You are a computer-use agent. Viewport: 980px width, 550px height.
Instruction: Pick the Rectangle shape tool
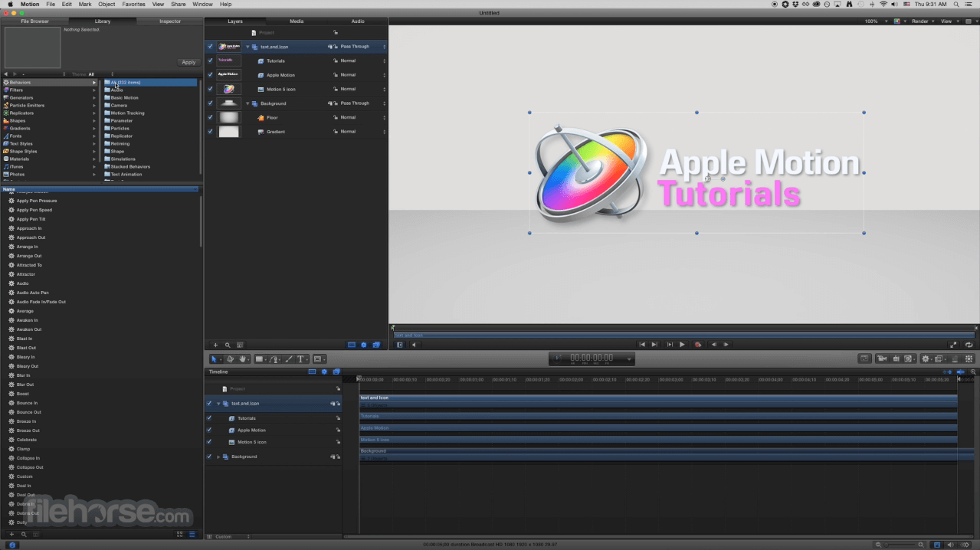point(259,358)
